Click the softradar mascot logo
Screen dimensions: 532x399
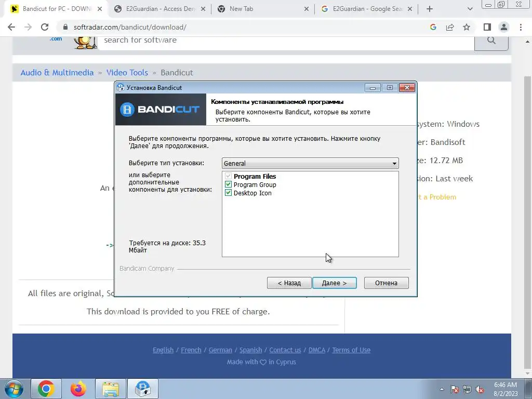click(x=85, y=43)
